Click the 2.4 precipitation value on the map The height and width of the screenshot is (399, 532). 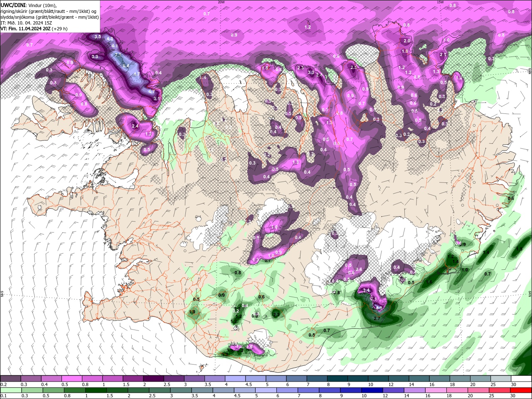[135, 126]
